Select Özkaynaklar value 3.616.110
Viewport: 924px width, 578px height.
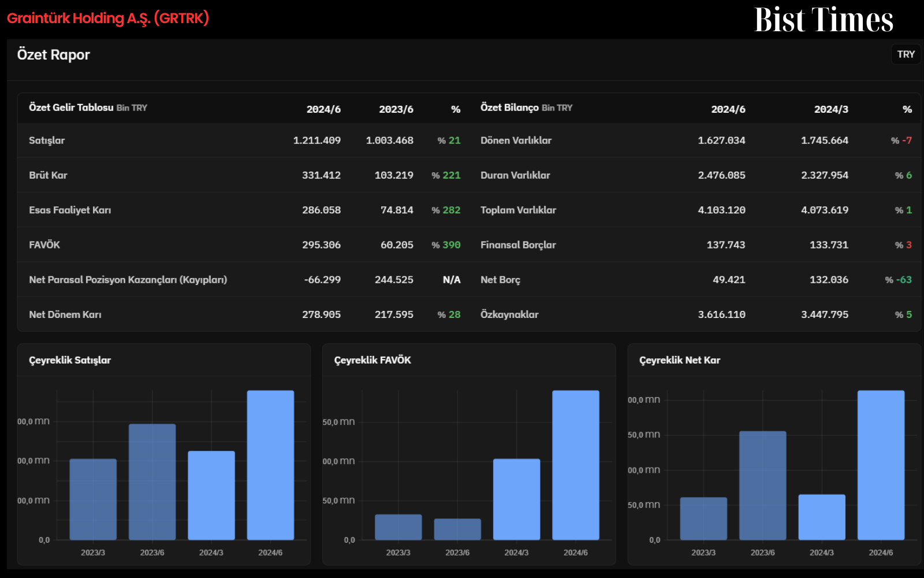(x=722, y=314)
